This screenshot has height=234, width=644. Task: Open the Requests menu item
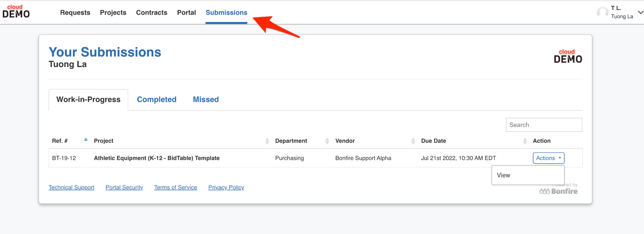75,13
